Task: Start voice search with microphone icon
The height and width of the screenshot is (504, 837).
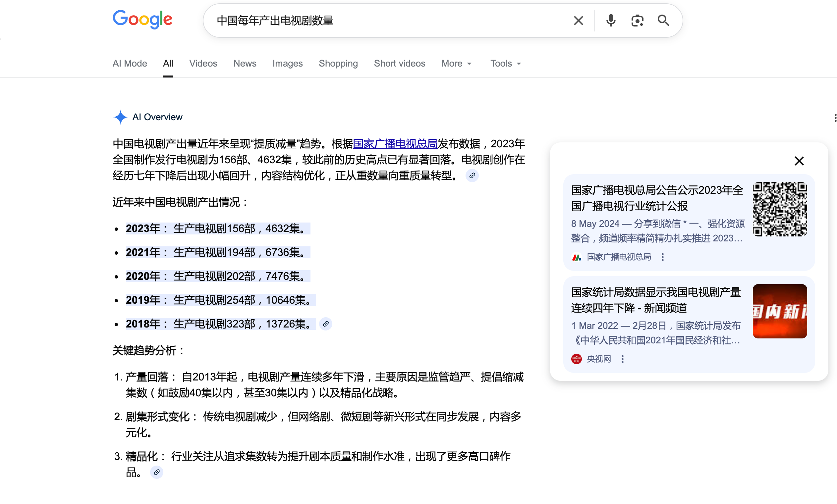Action: [610, 21]
